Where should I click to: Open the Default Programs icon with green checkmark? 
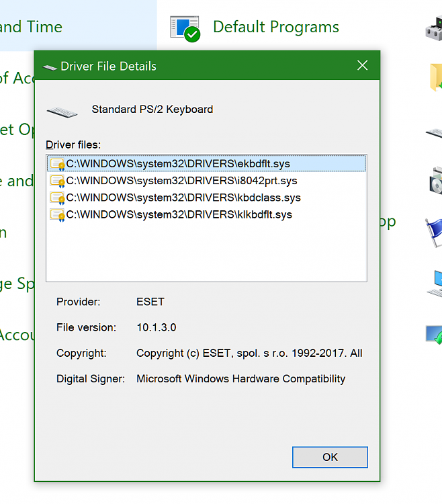coord(185,28)
